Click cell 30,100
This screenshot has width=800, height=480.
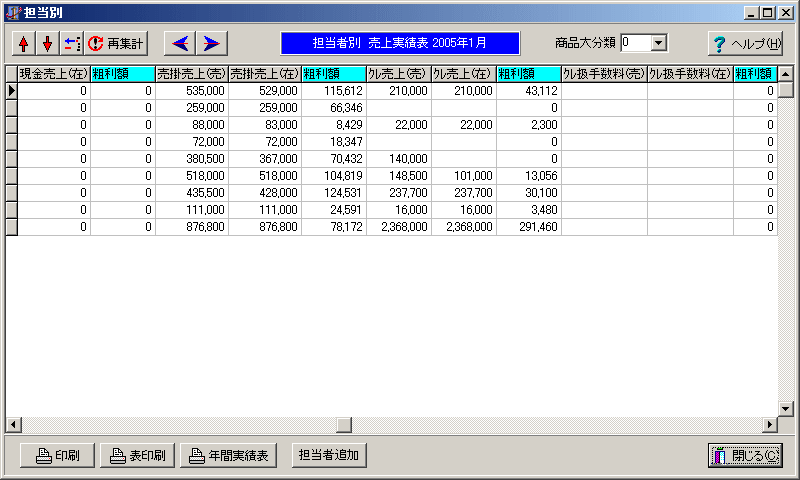click(529, 193)
